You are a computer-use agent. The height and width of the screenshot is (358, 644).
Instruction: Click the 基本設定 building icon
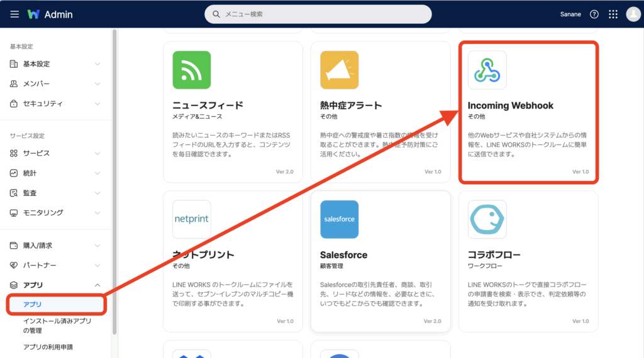pyautogui.click(x=14, y=64)
